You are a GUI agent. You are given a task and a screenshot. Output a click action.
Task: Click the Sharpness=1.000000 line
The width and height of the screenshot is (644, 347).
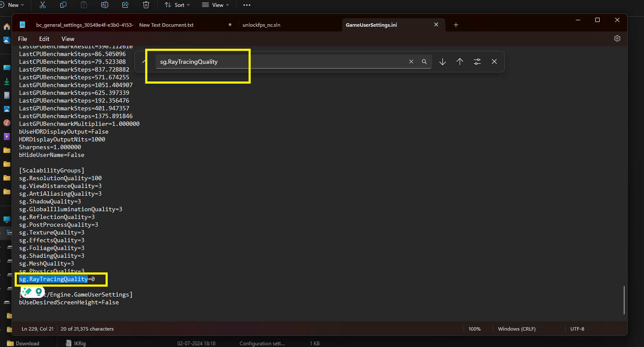pyautogui.click(x=50, y=147)
